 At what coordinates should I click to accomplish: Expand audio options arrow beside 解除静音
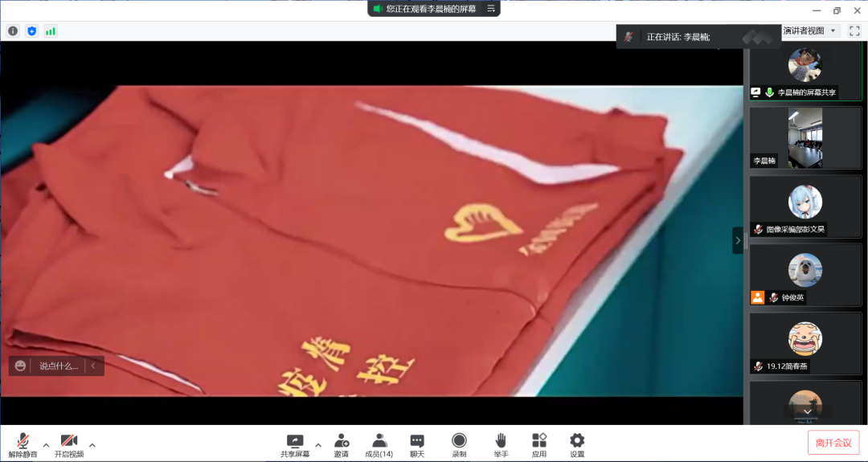(x=46, y=445)
